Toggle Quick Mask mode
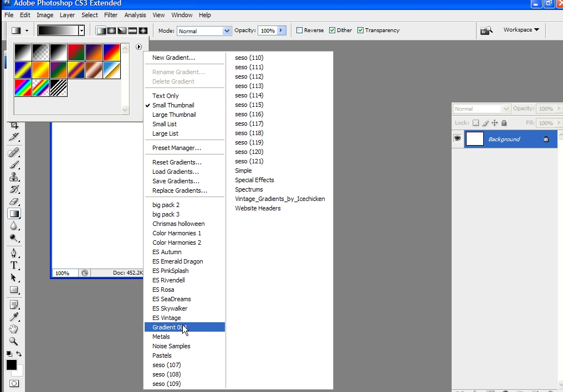563x392 pixels. coord(14,383)
